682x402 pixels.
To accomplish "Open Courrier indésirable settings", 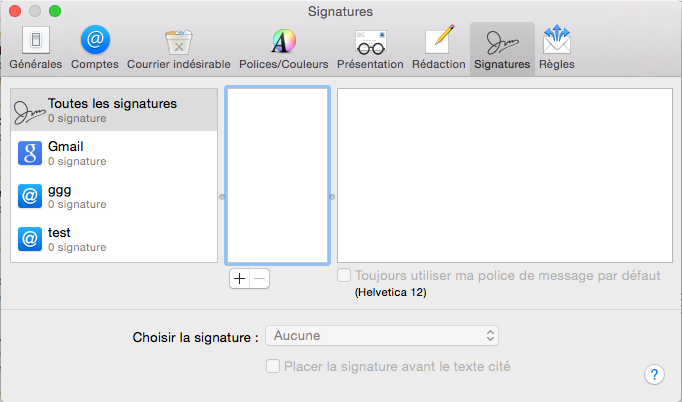I will tap(179, 48).
